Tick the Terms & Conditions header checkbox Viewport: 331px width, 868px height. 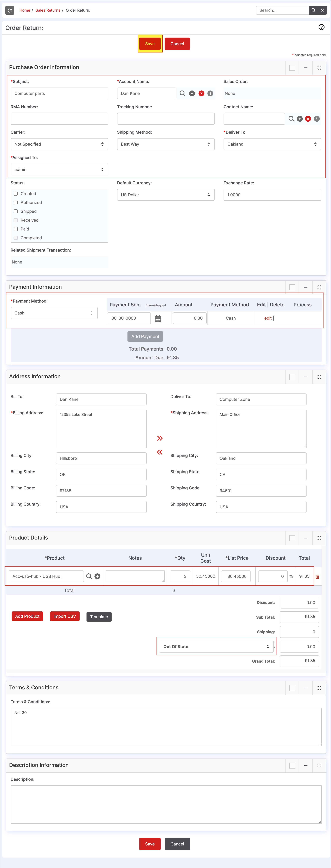292,688
